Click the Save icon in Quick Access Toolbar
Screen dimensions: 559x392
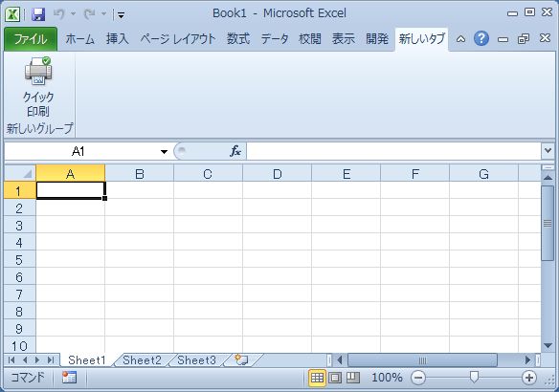38,14
